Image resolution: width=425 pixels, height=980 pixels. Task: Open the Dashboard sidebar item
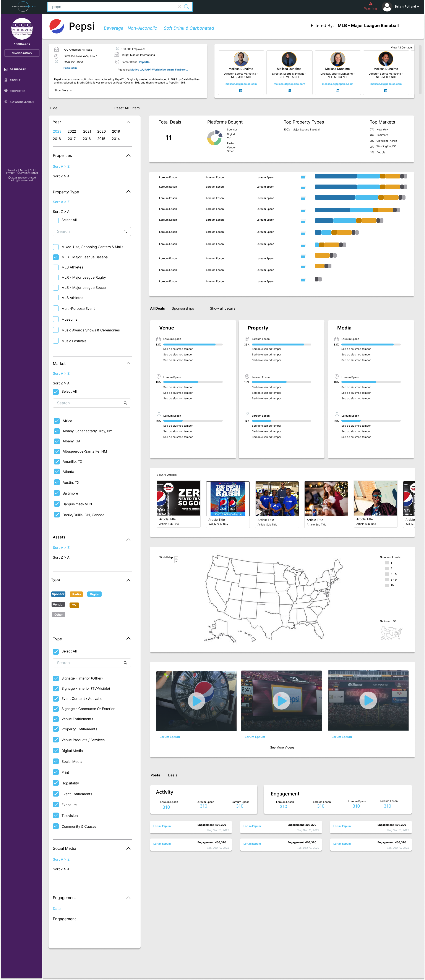point(18,69)
